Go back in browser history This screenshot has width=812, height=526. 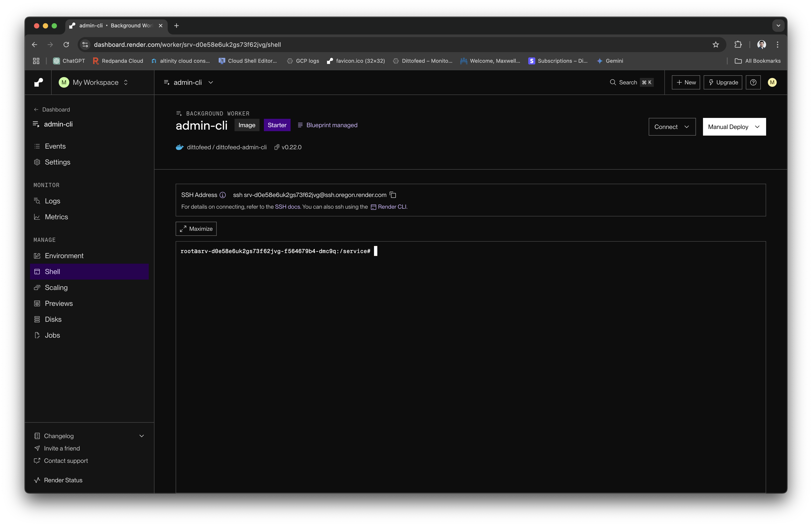click(34, 45)
